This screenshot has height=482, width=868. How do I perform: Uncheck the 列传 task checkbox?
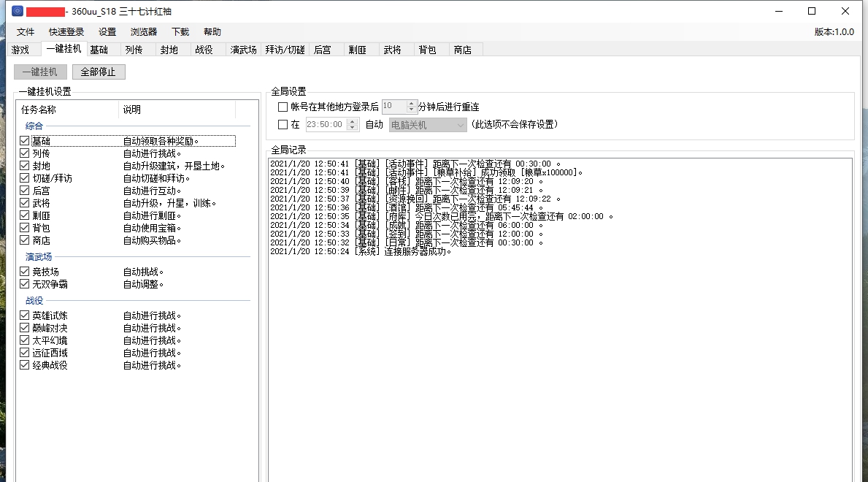pyautogui.click(x=24, y=153)
